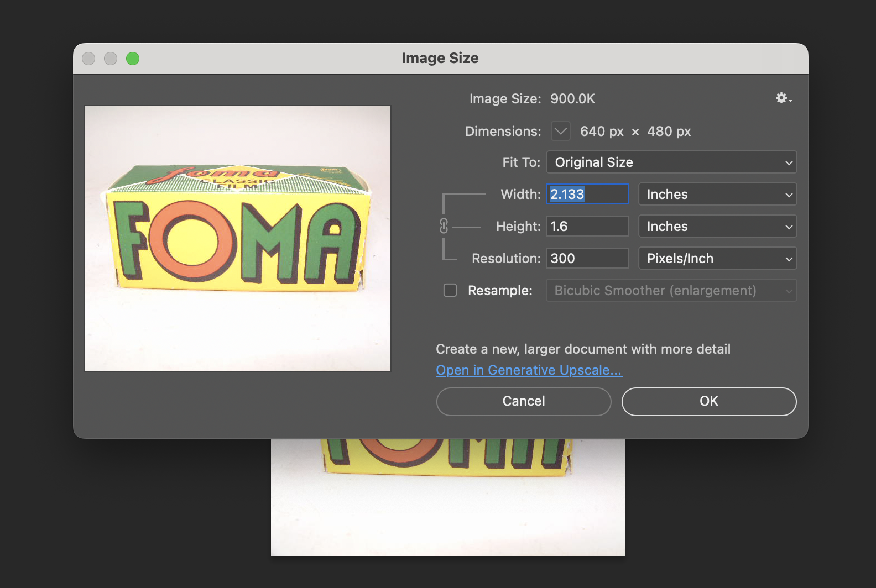The image size is (876, 588).
Task: Confirm with the OK button
Action: (709, 401)
